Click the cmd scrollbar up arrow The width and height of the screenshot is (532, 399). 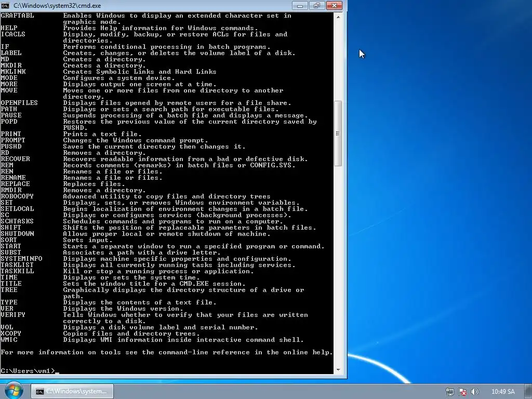(x=338, y=17)
